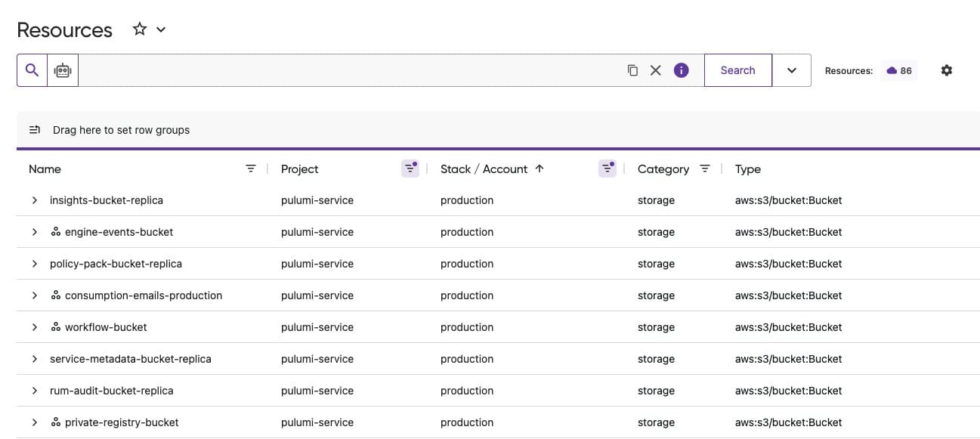Open the active Stack / Account column filter

pos(607,168)
